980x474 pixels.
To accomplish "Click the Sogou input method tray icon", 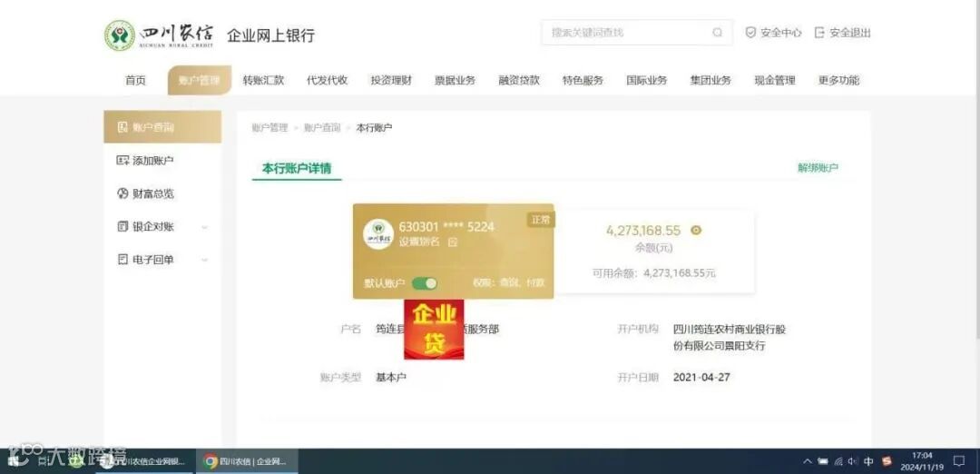I will (887, 461).
